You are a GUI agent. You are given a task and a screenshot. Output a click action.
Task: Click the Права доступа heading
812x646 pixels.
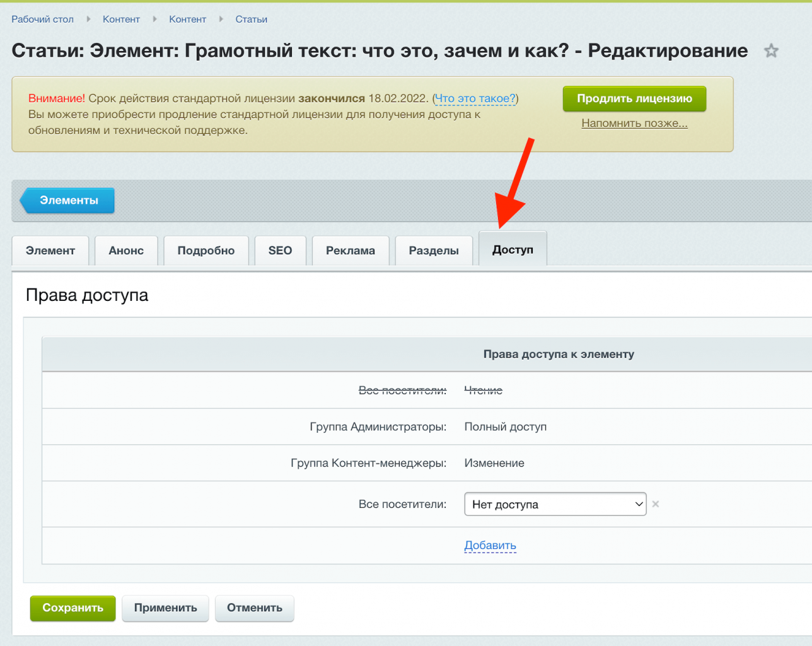(87, 295)
